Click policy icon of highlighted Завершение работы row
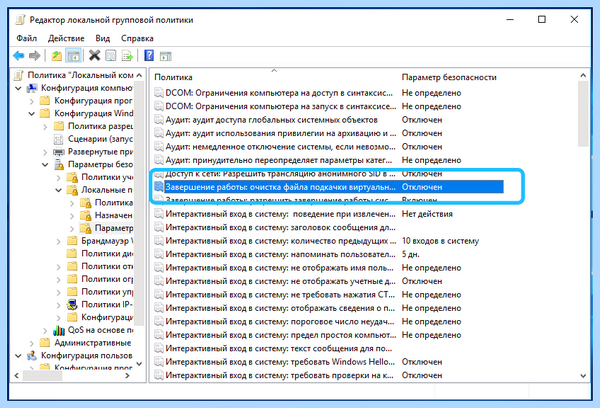The height and width of the screenshot is (408, 600). (x=158, y=187)
